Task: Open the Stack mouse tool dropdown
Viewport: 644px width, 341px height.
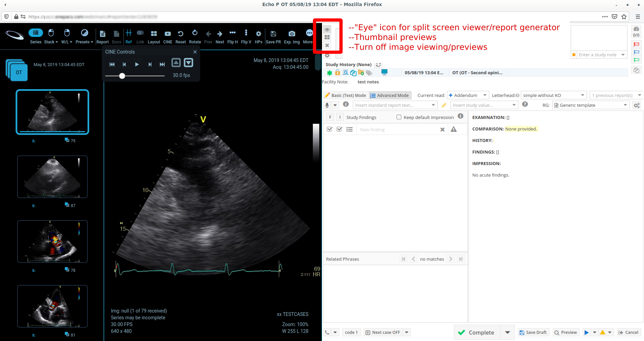Action: coord(51,36)
